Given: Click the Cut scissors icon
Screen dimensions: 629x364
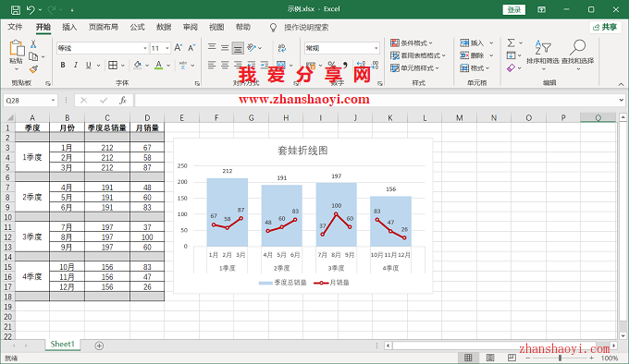Looking at the screenshot, I should tap(33, 43).
